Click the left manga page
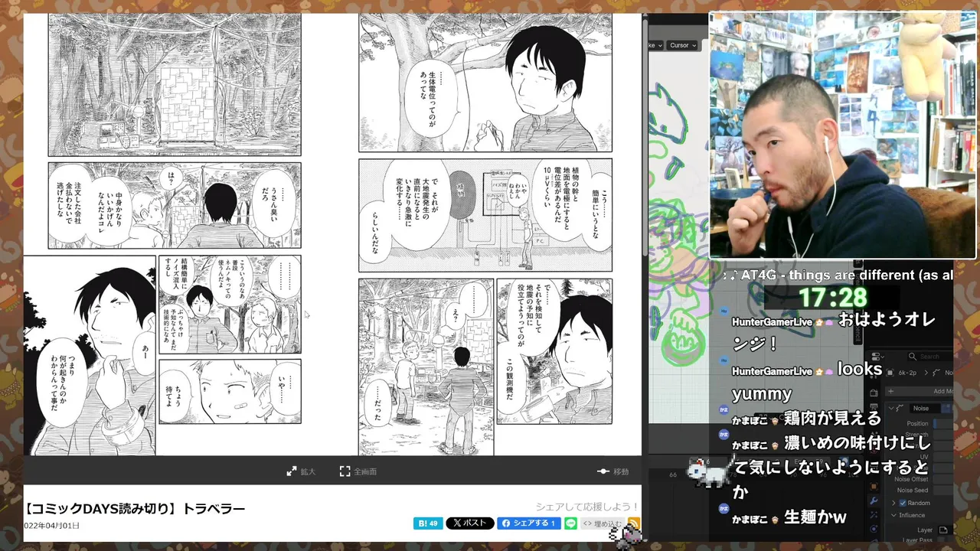The width and height of the screenshot is (980, 551). click(x=162, y=234)
